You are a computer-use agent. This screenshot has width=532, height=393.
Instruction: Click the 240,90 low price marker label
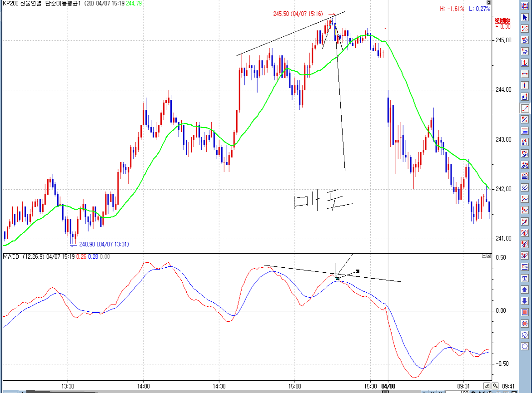coord(104,244)
